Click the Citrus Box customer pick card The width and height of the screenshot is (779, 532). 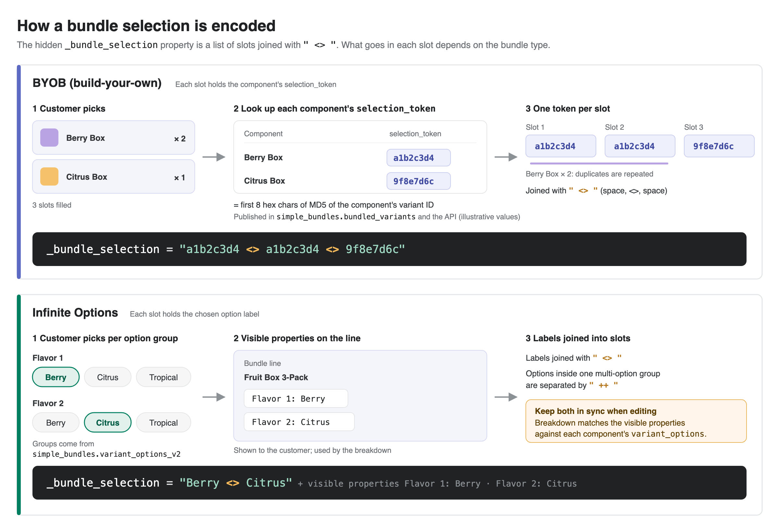[114, 176]
